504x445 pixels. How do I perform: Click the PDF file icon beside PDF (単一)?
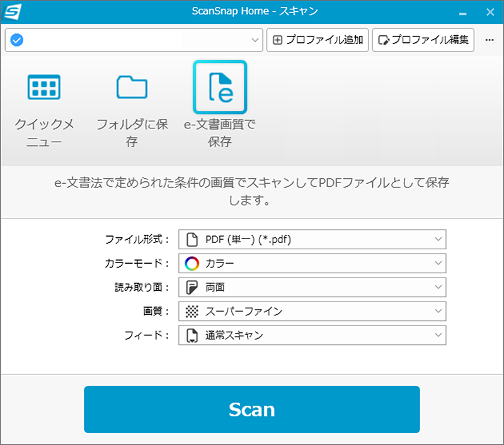tap(192, 239)
